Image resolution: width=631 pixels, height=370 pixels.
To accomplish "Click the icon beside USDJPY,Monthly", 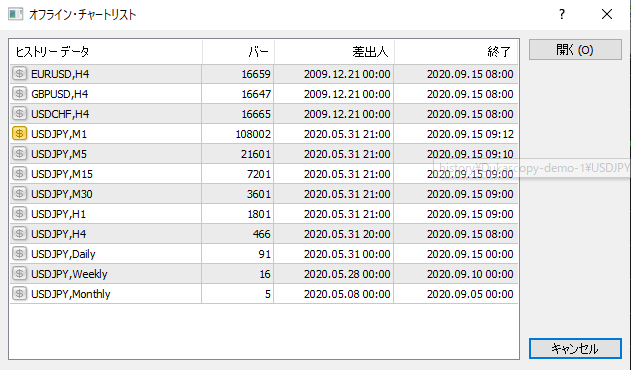I will [19, 294].
